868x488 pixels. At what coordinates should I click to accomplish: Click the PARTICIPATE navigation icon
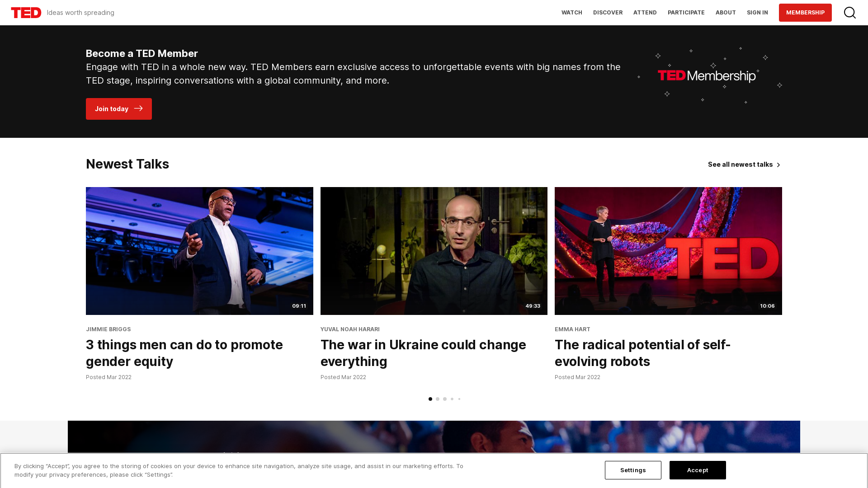pyautogui.click(x=686, y=13)
